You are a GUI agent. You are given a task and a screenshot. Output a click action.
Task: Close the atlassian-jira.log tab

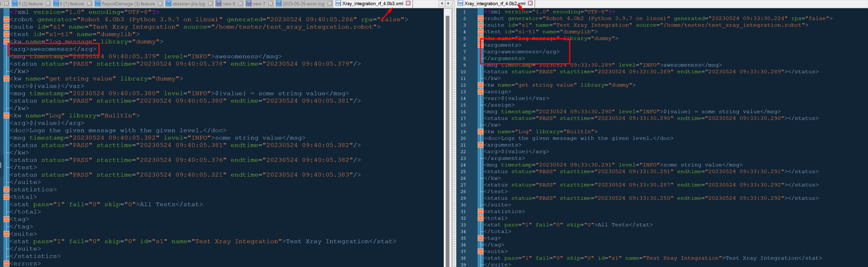(x=210, y=4)
